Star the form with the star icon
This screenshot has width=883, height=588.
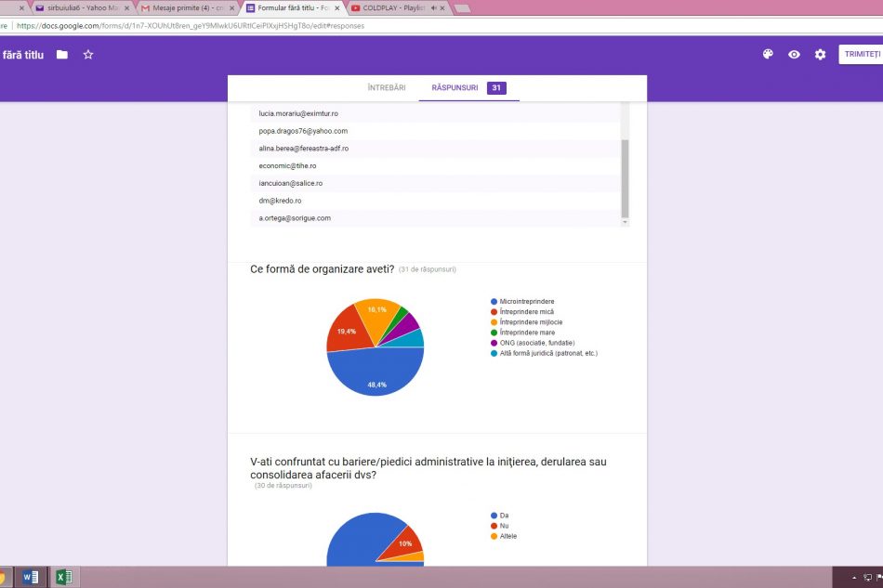click(x=88, y=55)
